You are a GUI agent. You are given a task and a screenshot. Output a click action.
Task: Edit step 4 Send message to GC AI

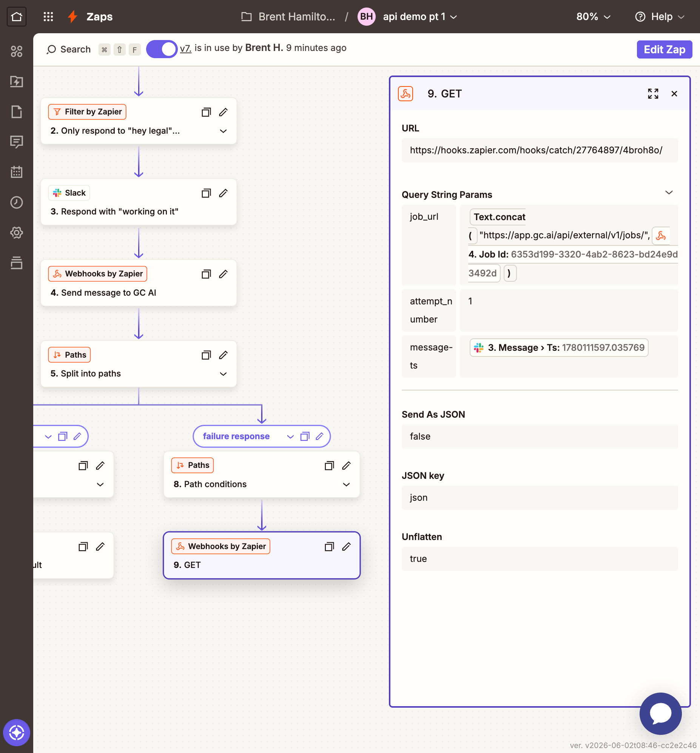tap(224, 274)
